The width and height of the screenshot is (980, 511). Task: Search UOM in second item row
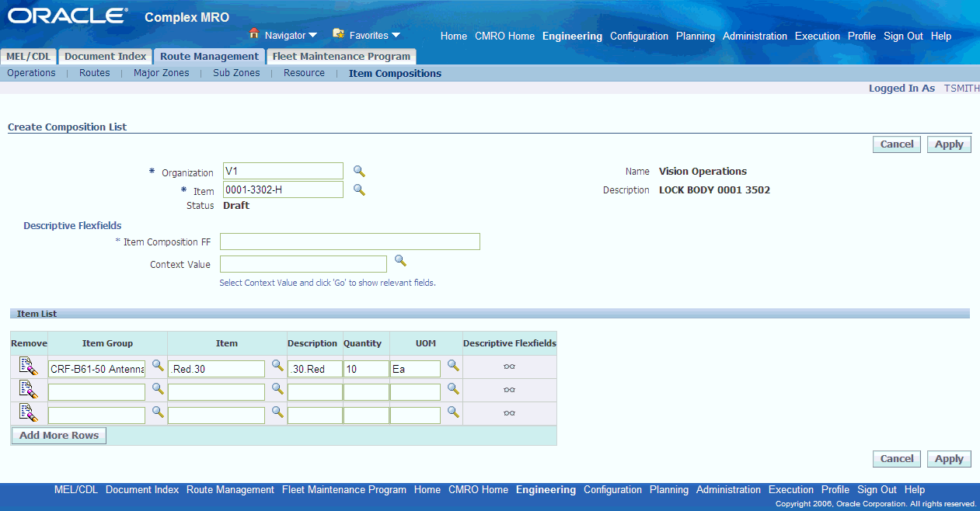453,389
